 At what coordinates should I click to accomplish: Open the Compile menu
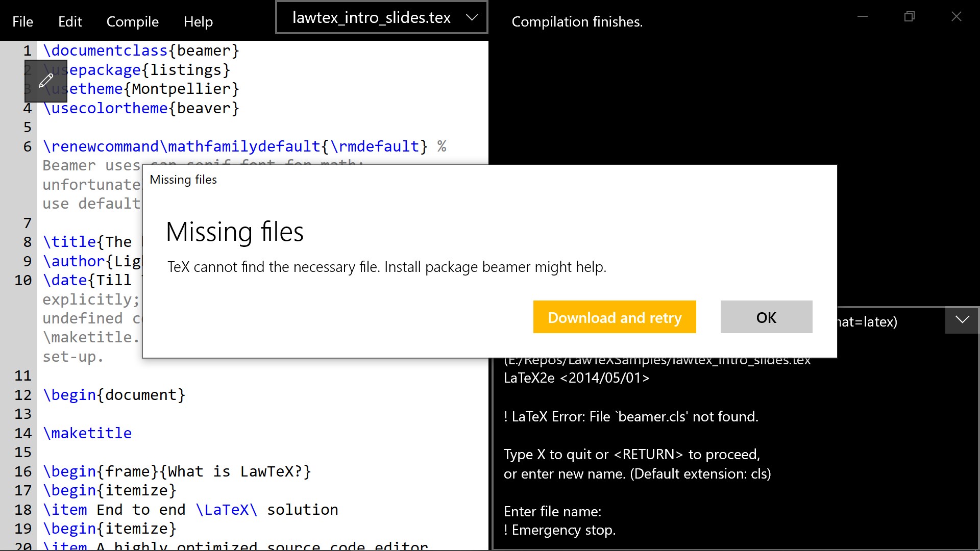tap(132, 21)
